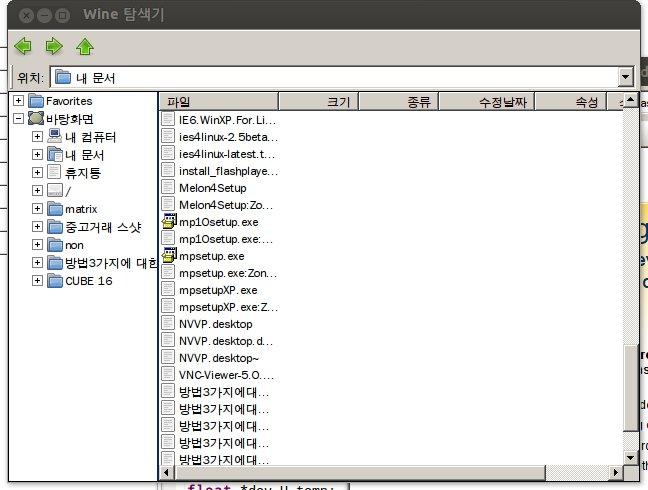Open the location dropdown arrow

pyautogui.click(x=625, y=77)
